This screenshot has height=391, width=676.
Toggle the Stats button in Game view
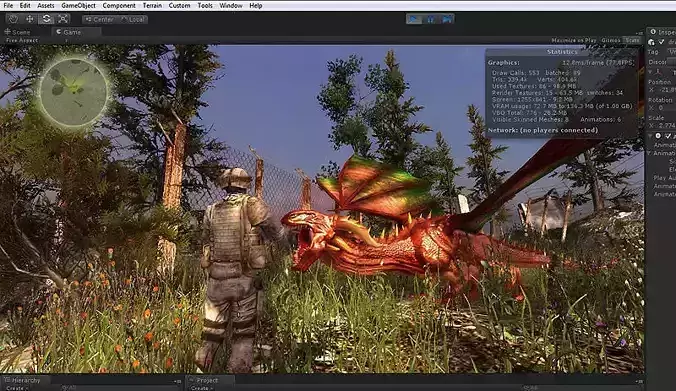coord(632,40)
